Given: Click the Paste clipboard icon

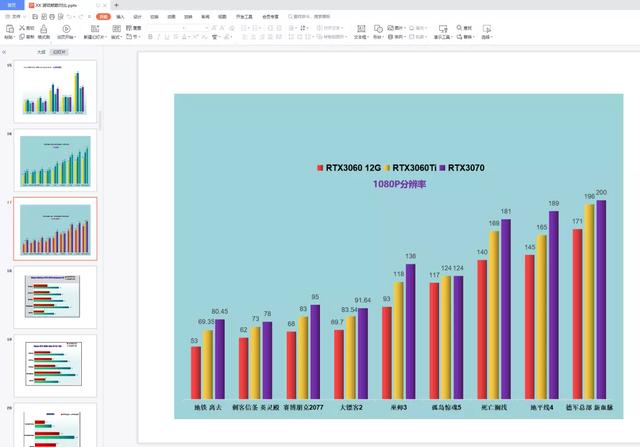Looking at the screenshot, I should pos(10,28).
